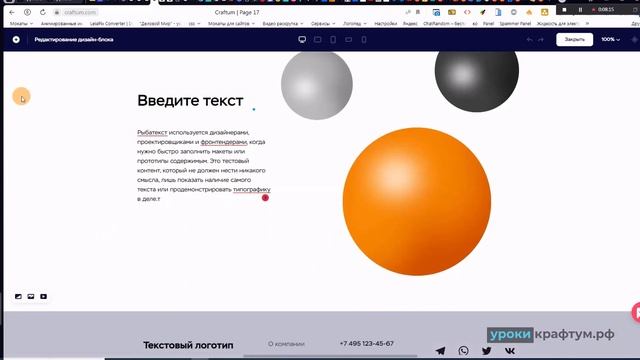Image resolution: width=640 pixels, height=360 pixels.
Task: Select the dark black sphere image
Action: 477,81
